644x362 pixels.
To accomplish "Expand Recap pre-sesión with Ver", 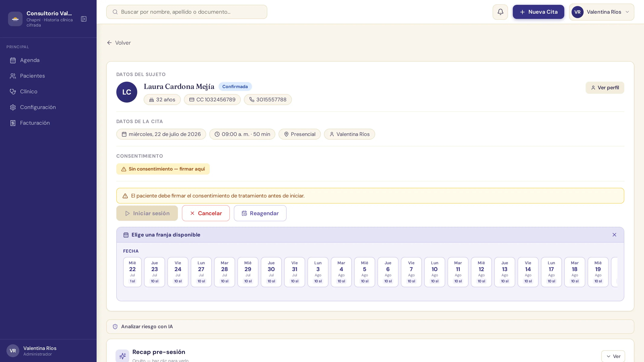I will click(613, 356).
